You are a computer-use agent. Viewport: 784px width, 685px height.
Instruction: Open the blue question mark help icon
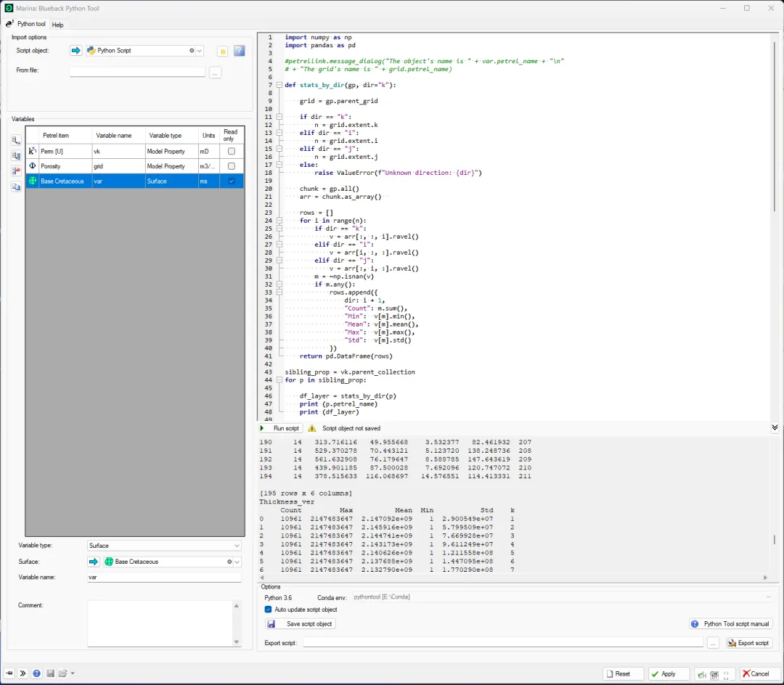coord(239,51)
